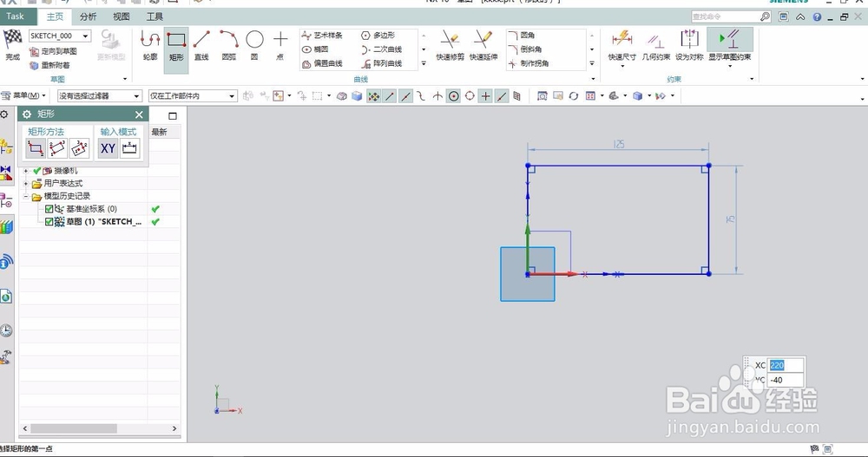This screenshot has width=868, height=457.
Task: Expand the 用户表达式 folder
Action: tap(25, 183)
